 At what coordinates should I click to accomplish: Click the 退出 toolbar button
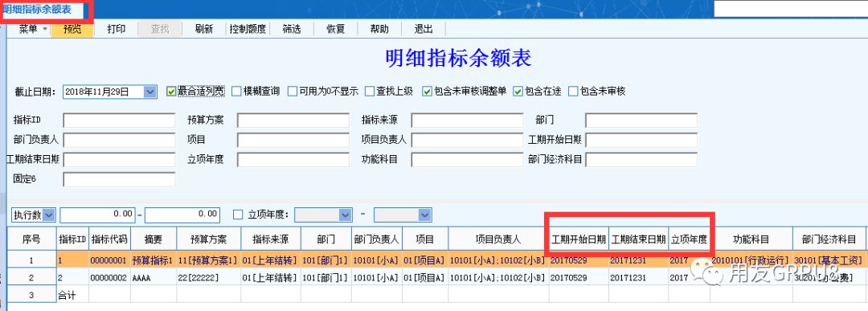[x=424, y=29]
